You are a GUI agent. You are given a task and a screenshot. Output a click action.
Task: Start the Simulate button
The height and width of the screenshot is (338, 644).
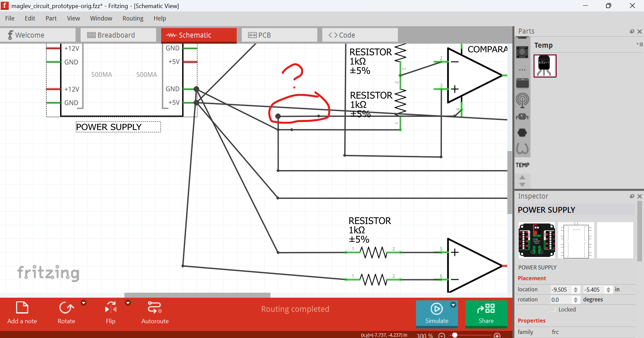point(436,313)
